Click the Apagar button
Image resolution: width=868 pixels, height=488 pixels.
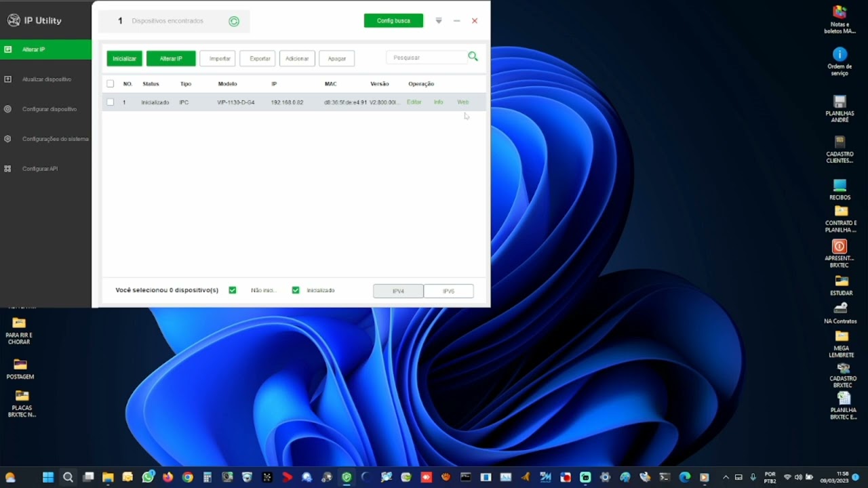point(337,58)
